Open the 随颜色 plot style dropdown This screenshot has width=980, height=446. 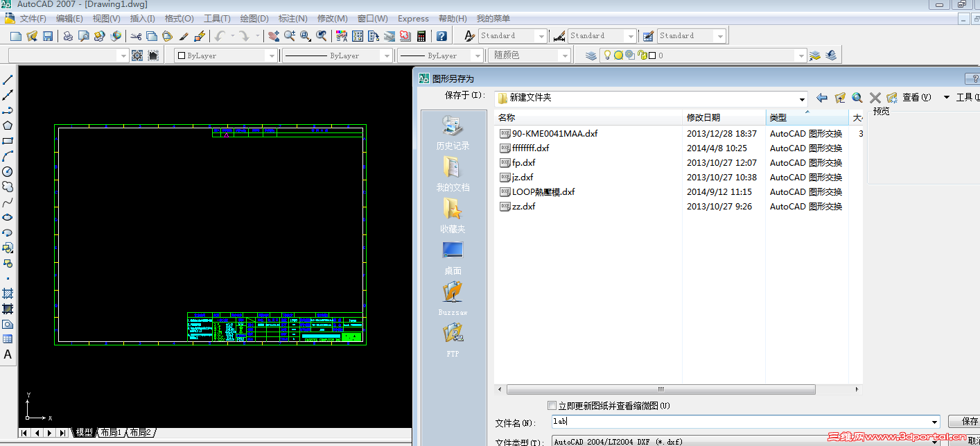point(529,55)
